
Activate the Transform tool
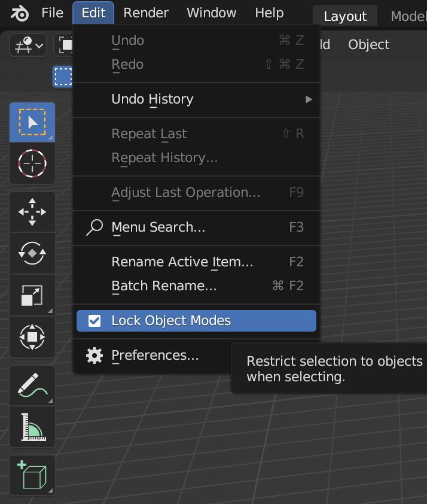32,337
